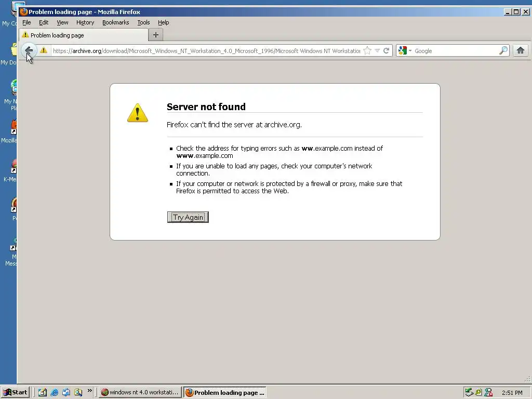
Task: Click the magnifier search icon
Action: 503,50
